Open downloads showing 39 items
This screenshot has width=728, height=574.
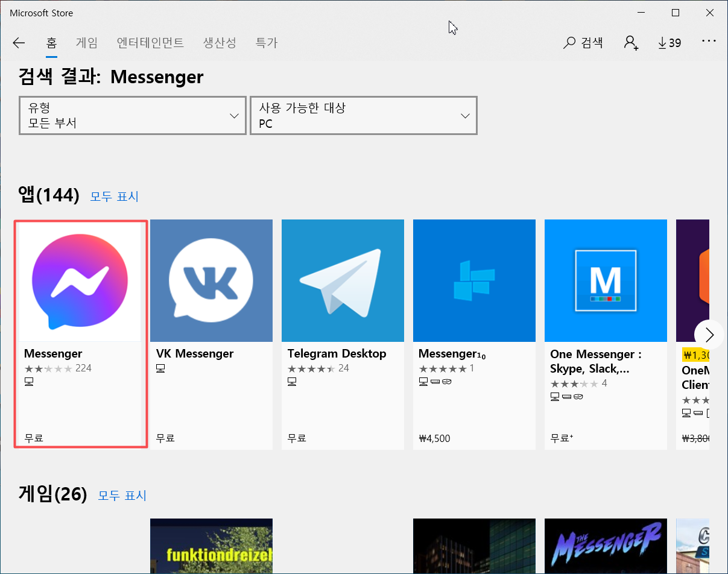pyautogui.click(x=669, y=43)
